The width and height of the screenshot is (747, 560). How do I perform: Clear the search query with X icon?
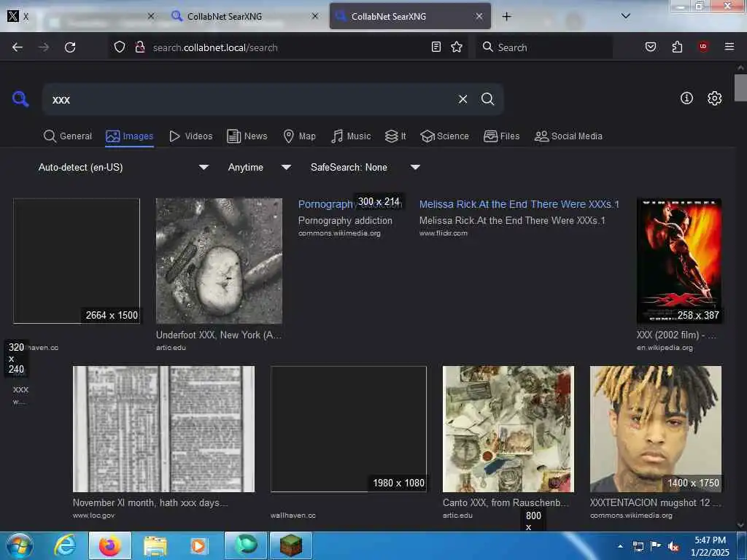pos(462,99)
